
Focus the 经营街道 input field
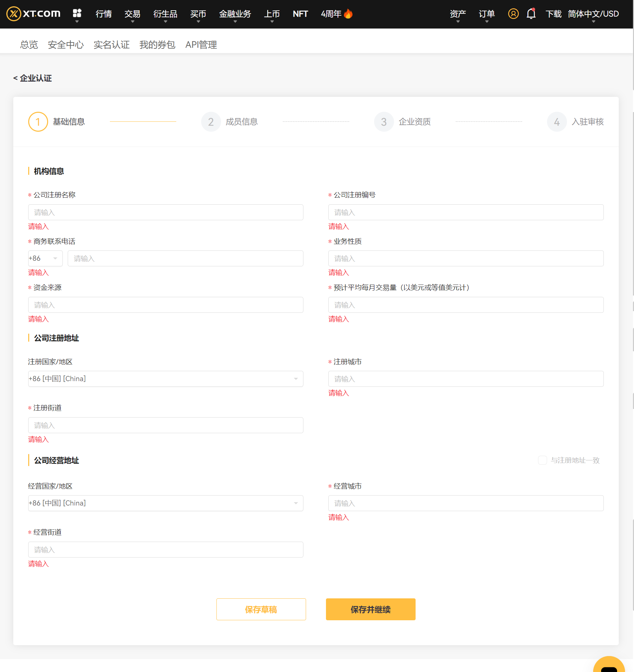click(165, 550)
